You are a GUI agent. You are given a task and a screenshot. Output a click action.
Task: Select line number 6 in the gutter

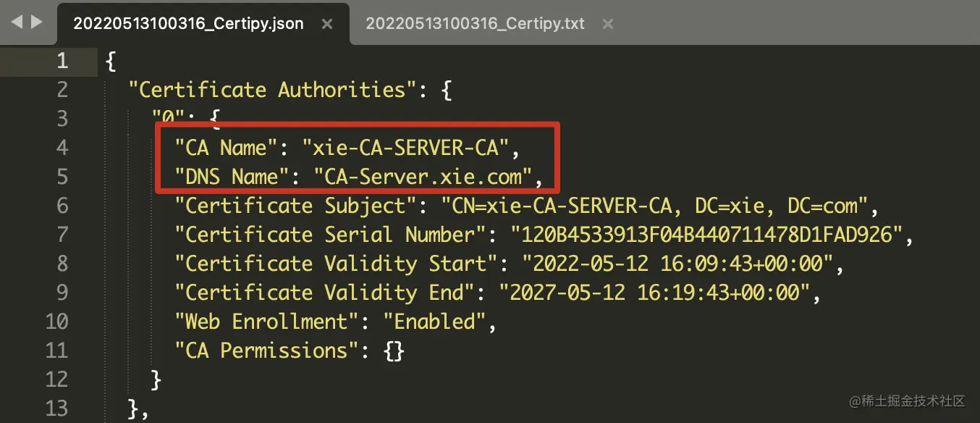pos(62,206)
